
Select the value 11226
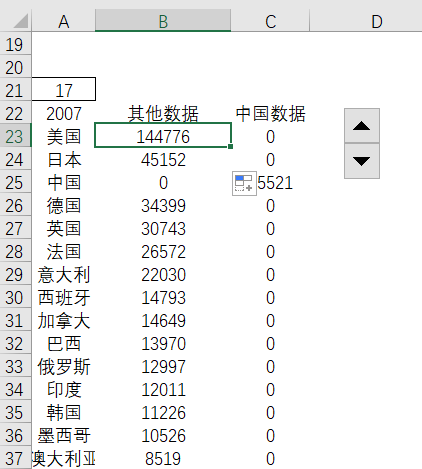163,412
